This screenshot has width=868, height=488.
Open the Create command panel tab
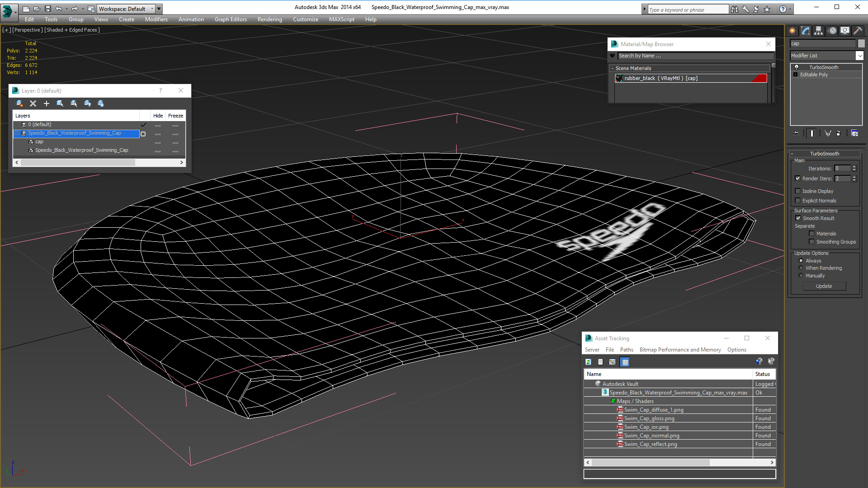pyautogui.click(x=792, y=31)
